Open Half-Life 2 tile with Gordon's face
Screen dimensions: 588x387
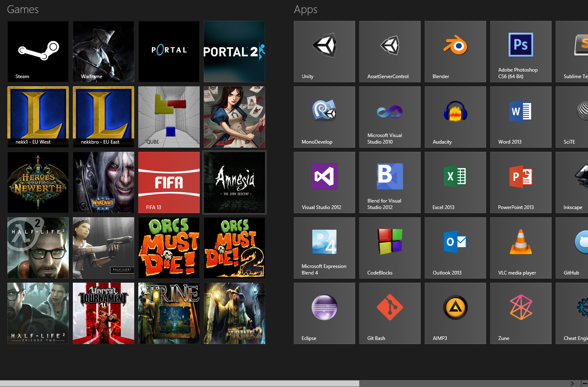tap(38, 248)
